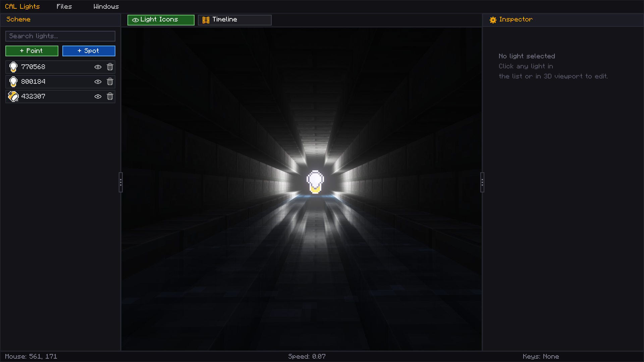The image size is (644, 362).
Task: Delete light 770568 with its trash icon
Action: pos(110,67)
